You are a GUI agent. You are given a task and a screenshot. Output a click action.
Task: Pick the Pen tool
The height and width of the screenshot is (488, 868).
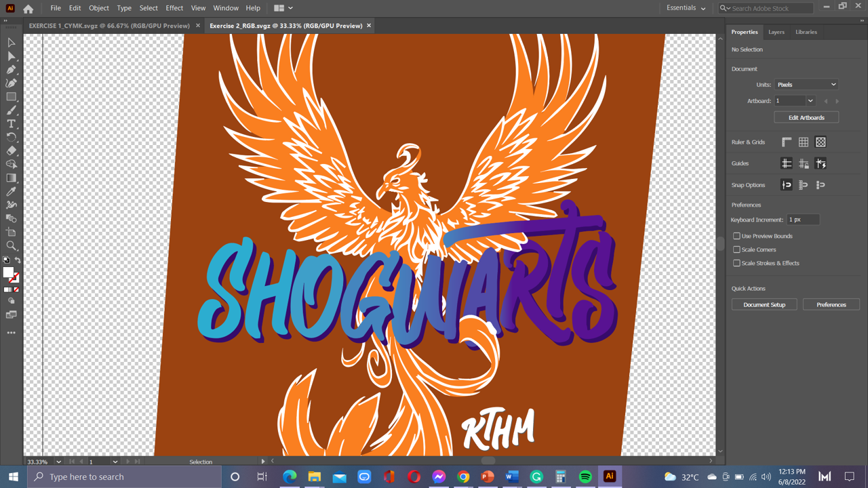[12, 70]
